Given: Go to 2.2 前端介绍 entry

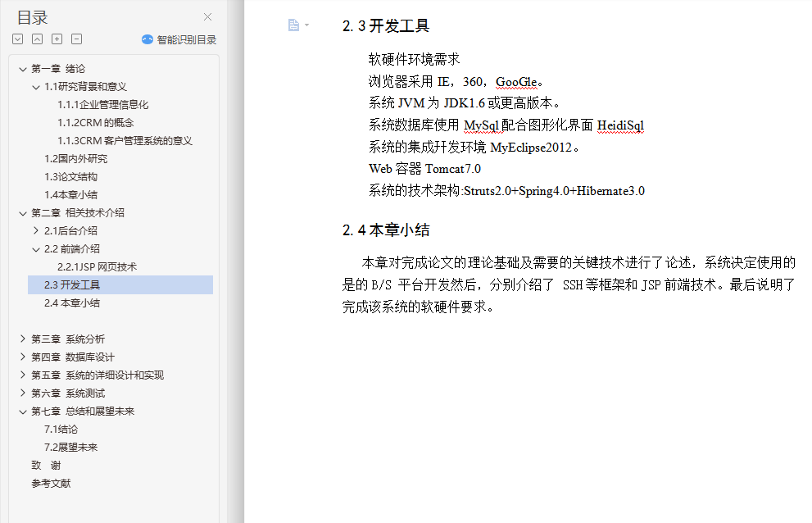Looking at the screenshot, I should pos(72,249).
